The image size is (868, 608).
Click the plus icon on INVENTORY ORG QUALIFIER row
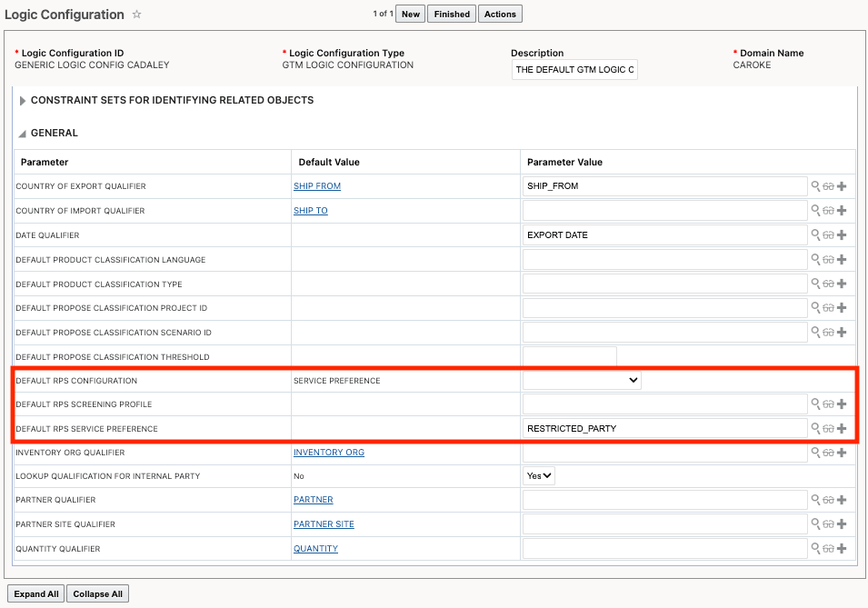841,452
